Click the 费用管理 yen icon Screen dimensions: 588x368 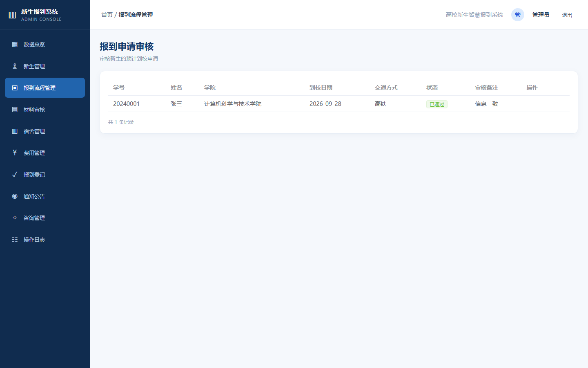click(15, 153)
